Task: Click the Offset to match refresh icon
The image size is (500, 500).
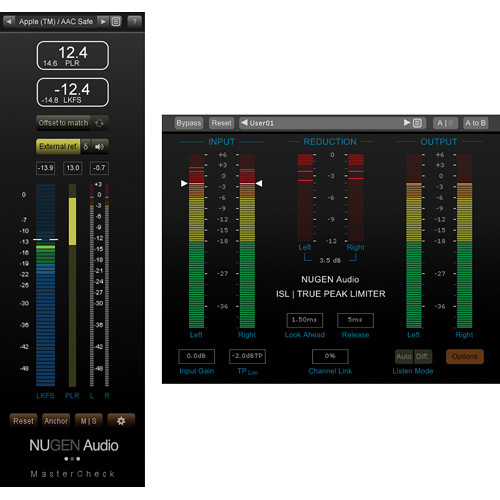Action: click(99, 123)
